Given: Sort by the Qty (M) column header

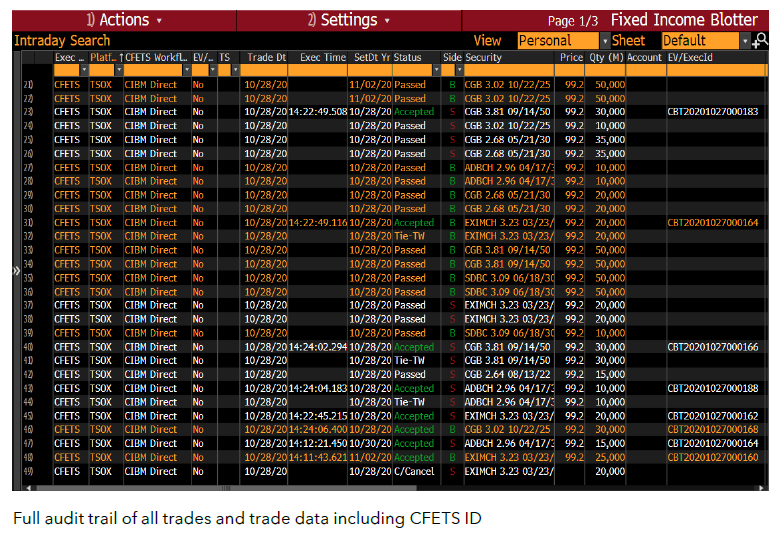Looking at the screenshot, I should click(606, 57).
